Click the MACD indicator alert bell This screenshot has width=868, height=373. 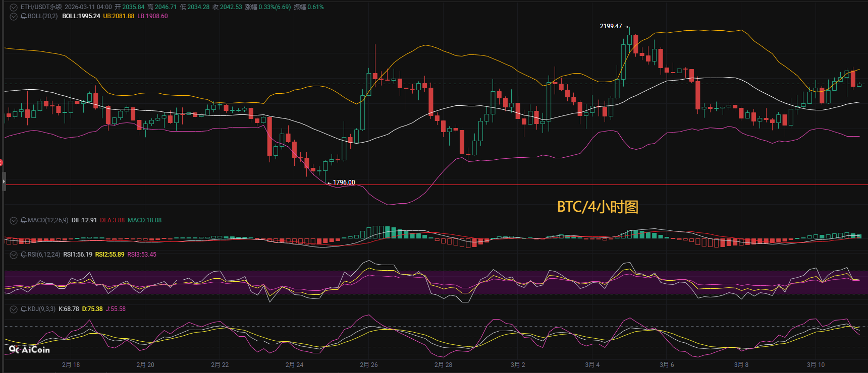[x=24, y=220]
